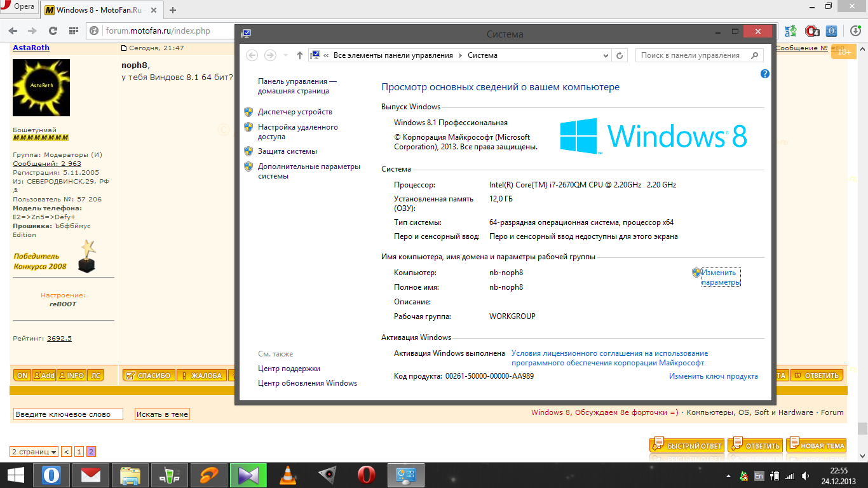Screen dimensions: 868x488
Task: Open 'Диспетчер устройств' link
Action: click(295, 112)
